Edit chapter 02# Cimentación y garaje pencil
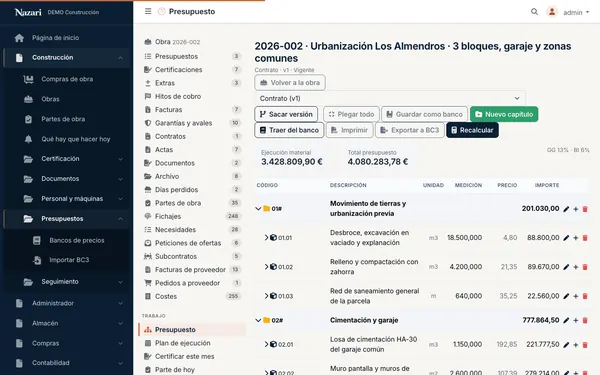Viewport: 600px width, 375px height. (x=566, y=320)
